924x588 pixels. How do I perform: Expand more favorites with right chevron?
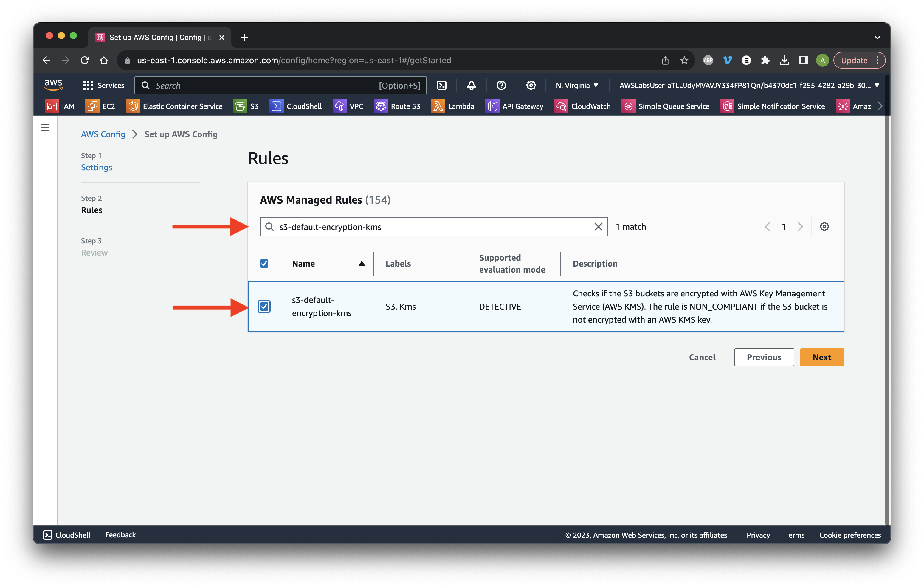pos(880,106)
